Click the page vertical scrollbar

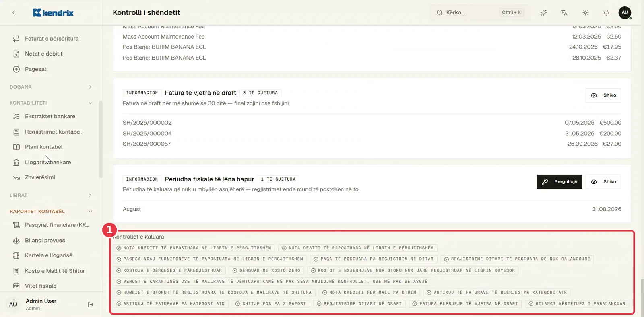click(x=642, y=298)
